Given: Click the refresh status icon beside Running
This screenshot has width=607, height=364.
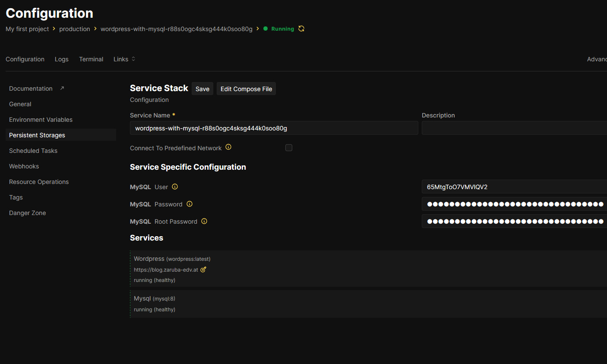Looking at the screenshot, I should (x=301, y=28).
